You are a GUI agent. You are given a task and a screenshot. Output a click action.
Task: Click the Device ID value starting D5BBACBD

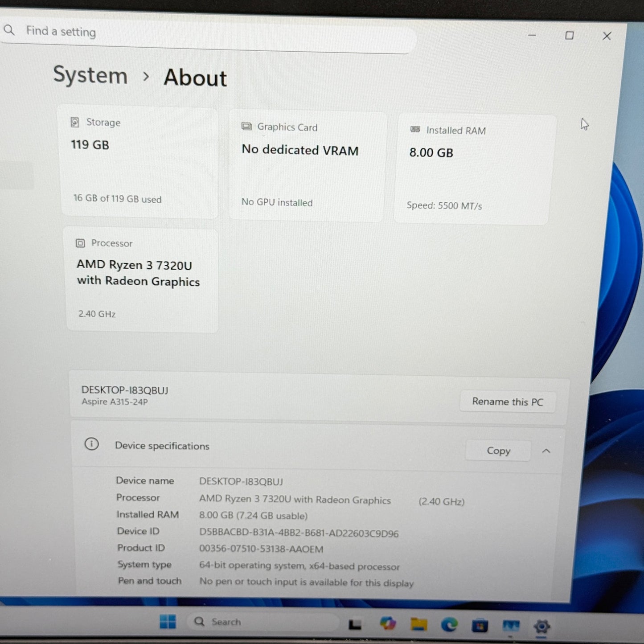pyautogui.click(x=299, y=533)
